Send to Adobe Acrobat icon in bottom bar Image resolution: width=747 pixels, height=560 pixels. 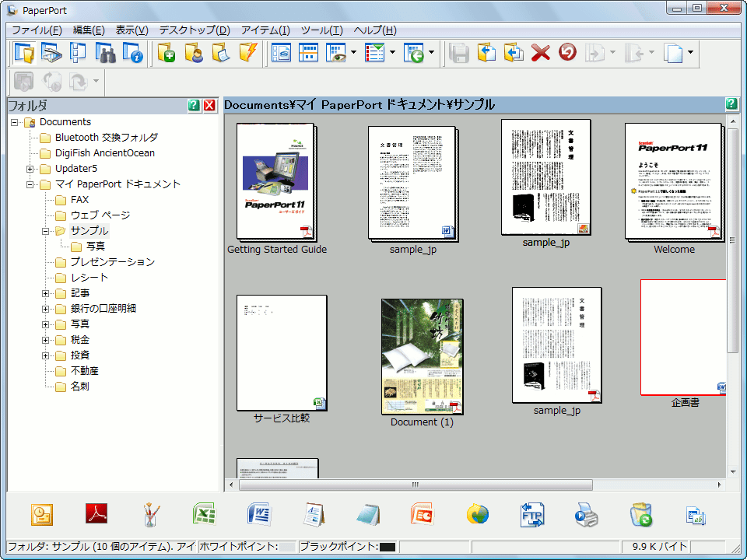[x=96, y=514]
